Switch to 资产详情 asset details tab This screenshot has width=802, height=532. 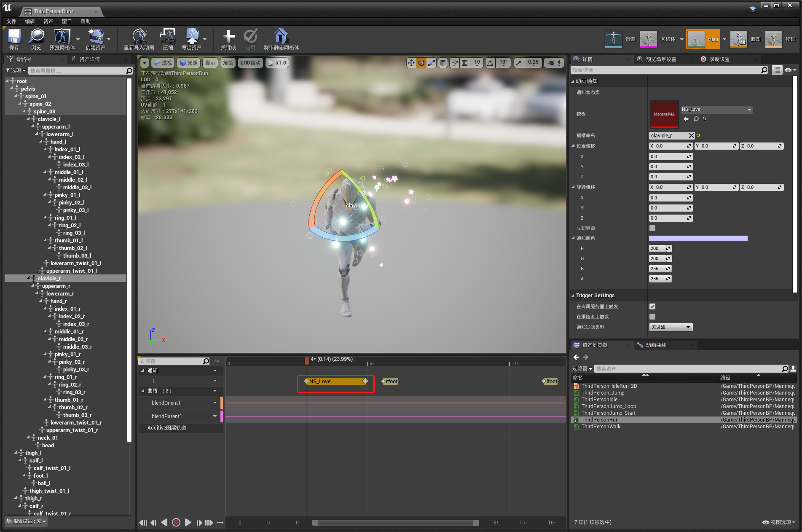[89, 59]
